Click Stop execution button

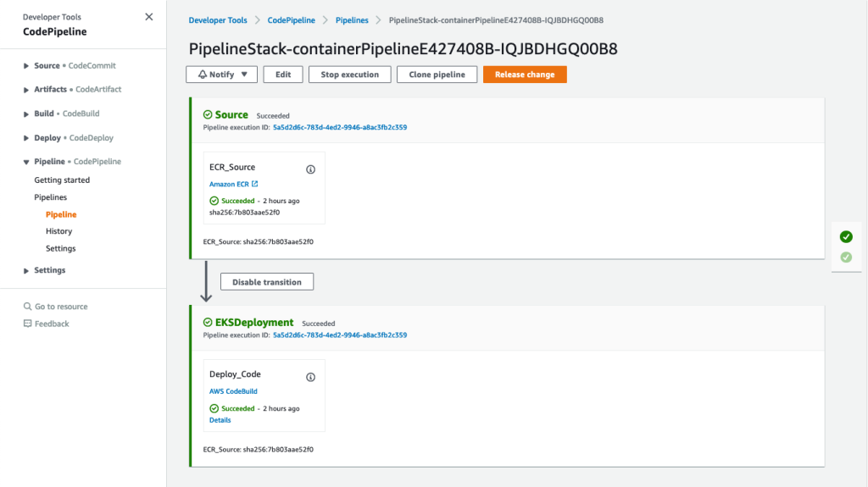pyautogui.click(x=350, y=75)
